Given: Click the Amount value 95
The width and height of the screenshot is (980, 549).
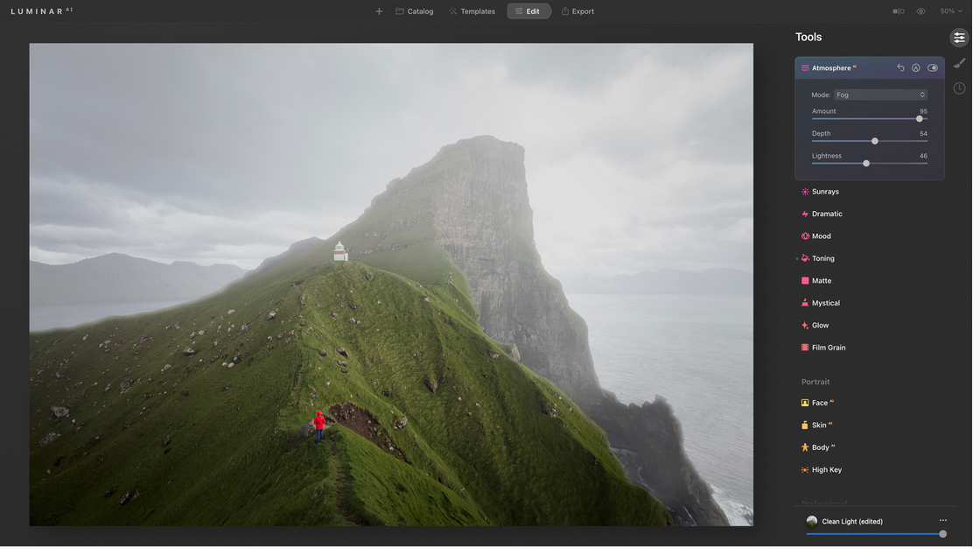Looking at the screenshot, I should click(923, 111).
